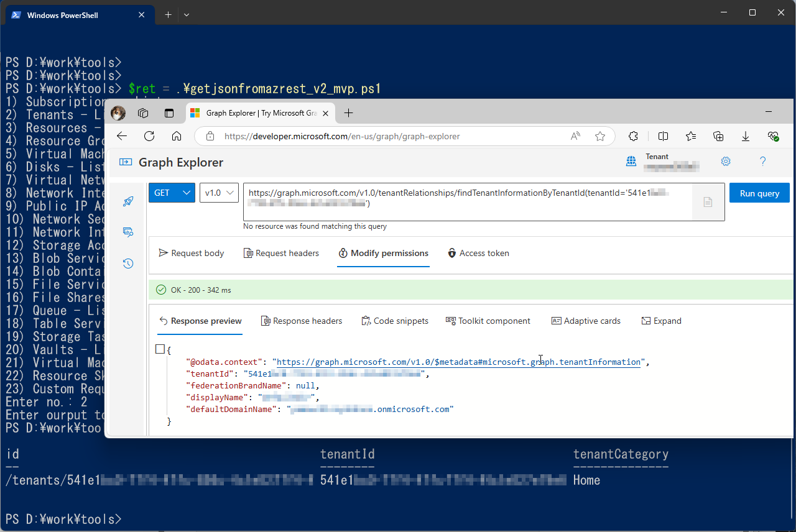Open Graph Explorer help question mark
This screenshot has height=532, width=796.
pos(763,162)
